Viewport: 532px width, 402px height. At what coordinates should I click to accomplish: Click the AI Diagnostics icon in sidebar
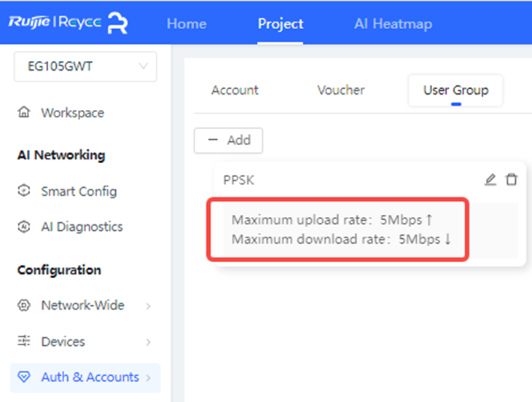[x=24, y=226]
